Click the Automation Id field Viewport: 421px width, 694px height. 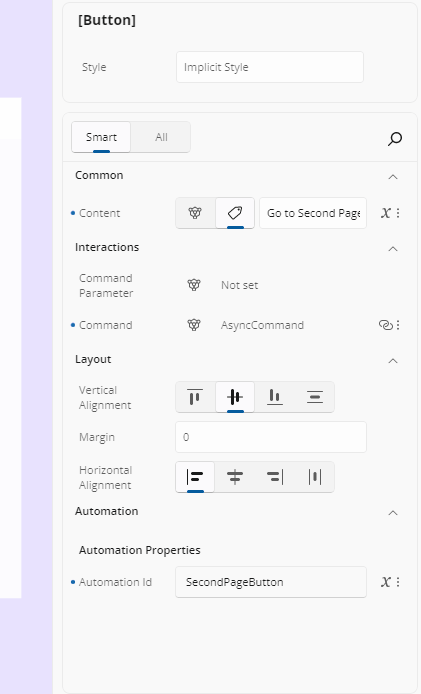click(271, 582)
